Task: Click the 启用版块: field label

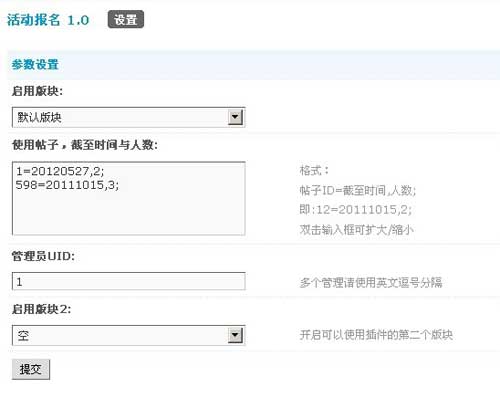Action: click(37, 91)
